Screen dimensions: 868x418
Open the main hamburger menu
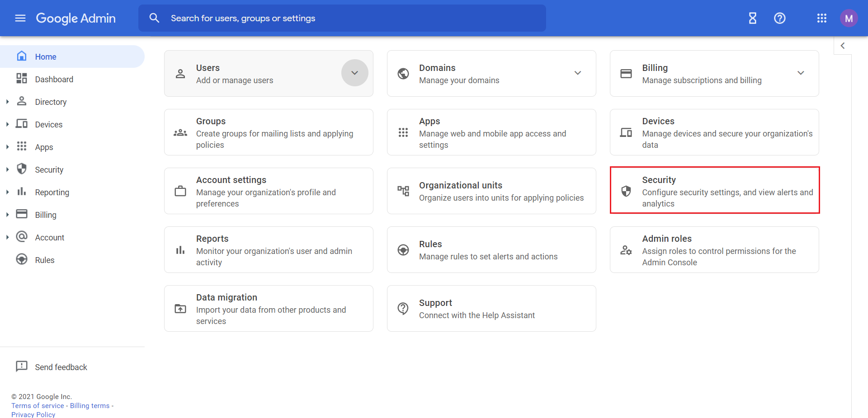coord(20,18)
